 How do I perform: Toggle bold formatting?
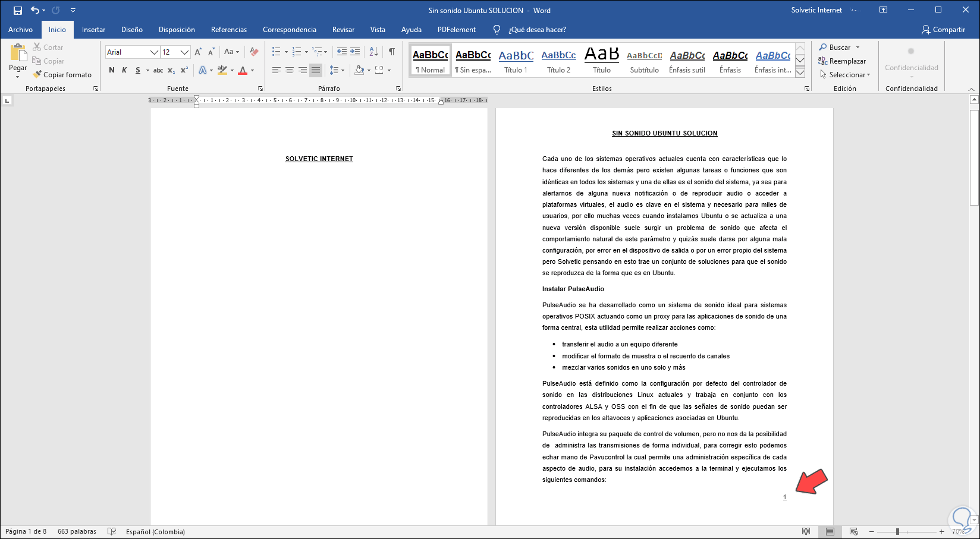(x=112, y=70)
